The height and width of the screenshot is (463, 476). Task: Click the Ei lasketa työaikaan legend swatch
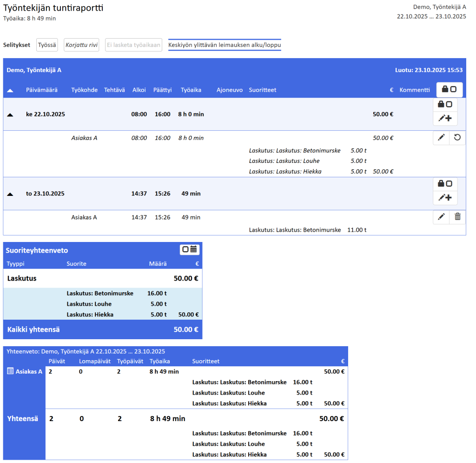[133, 45]
